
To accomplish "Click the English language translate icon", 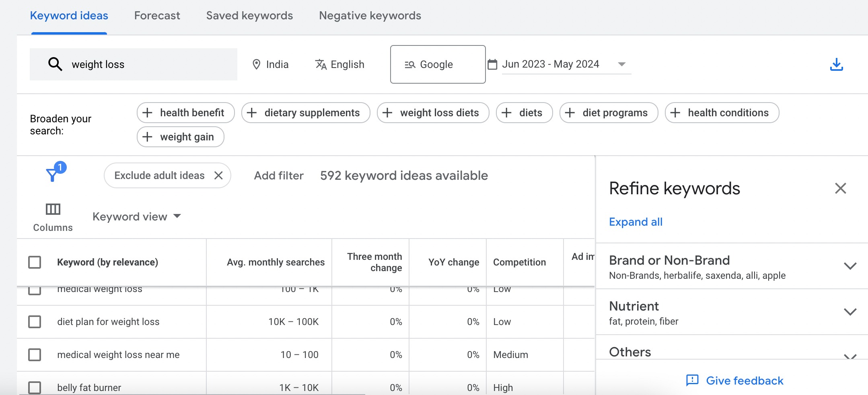I will click(x=321, y=64).
